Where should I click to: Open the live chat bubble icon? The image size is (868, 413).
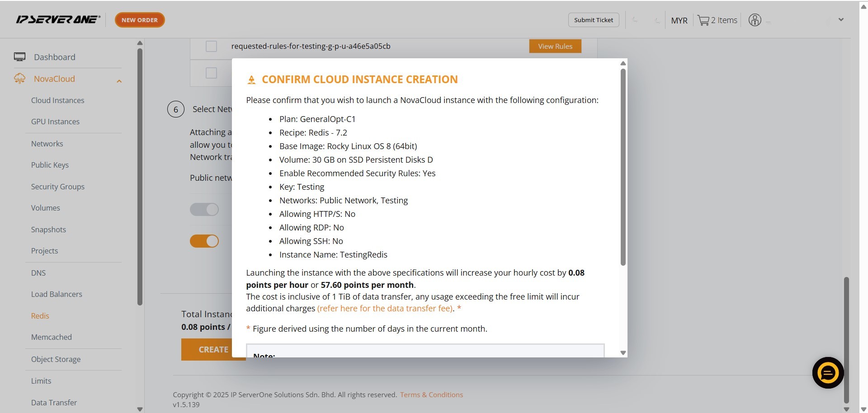827,373
